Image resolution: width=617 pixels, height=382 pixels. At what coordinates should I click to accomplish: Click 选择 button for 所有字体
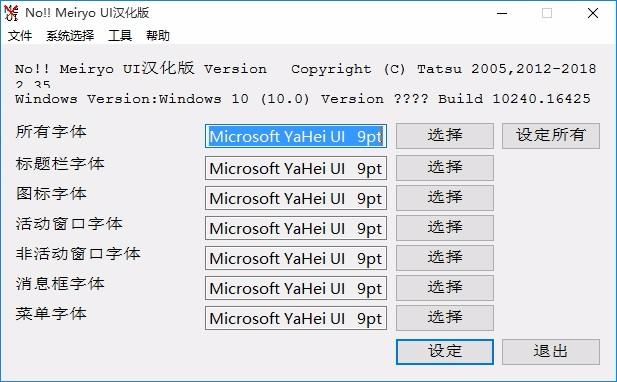(x=445, y=136)
